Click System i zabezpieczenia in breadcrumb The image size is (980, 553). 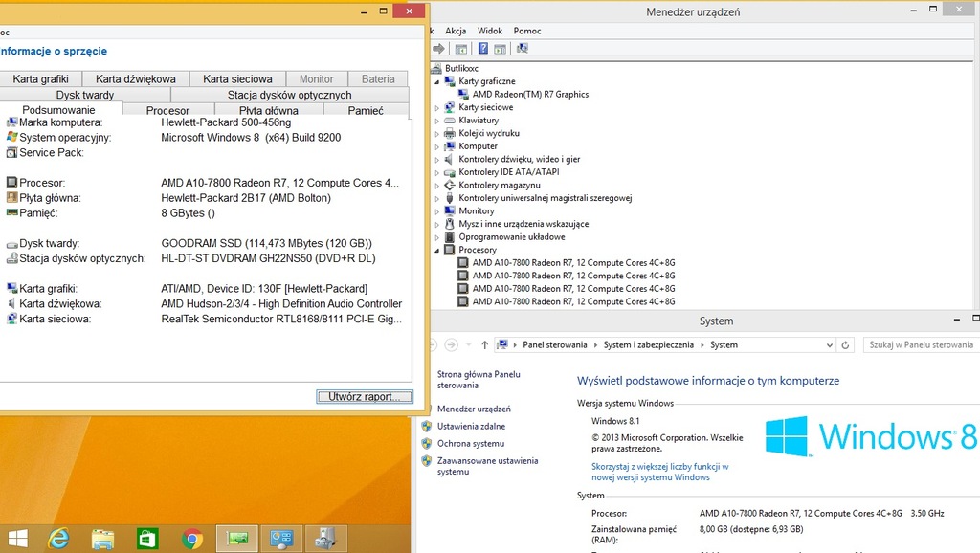(648, 345)
